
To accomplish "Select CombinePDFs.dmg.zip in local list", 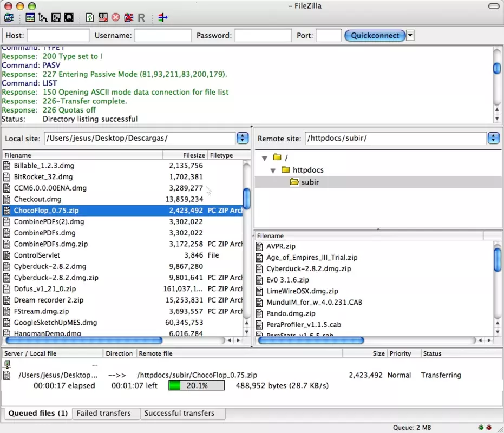I will (x=122, y=244).
